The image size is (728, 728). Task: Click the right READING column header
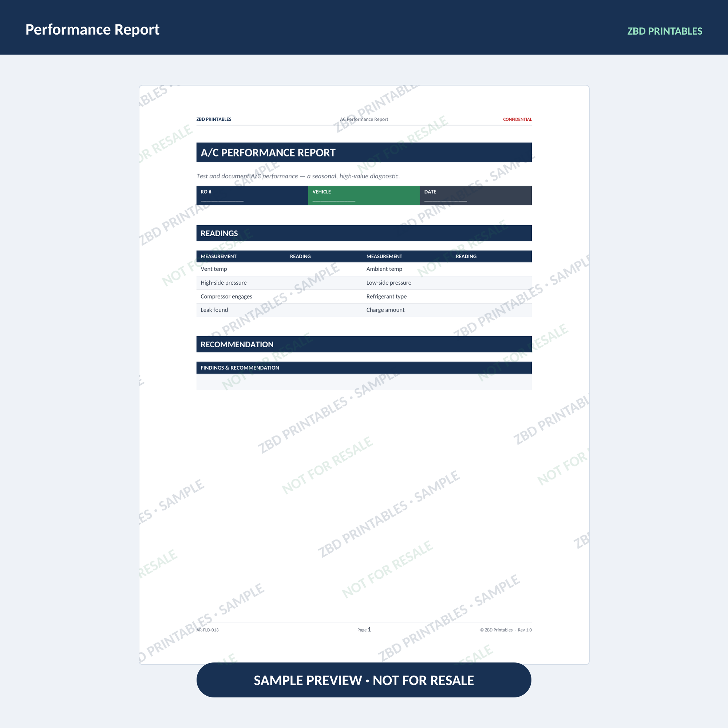(466, 256)
